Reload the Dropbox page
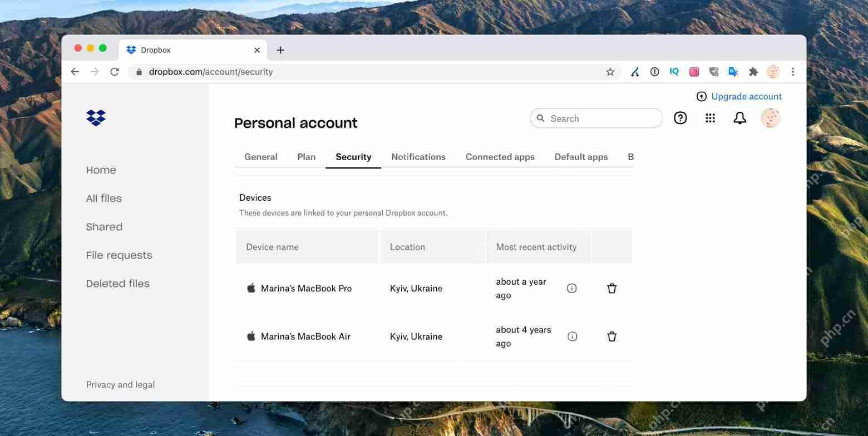 (x=115, y=72)
